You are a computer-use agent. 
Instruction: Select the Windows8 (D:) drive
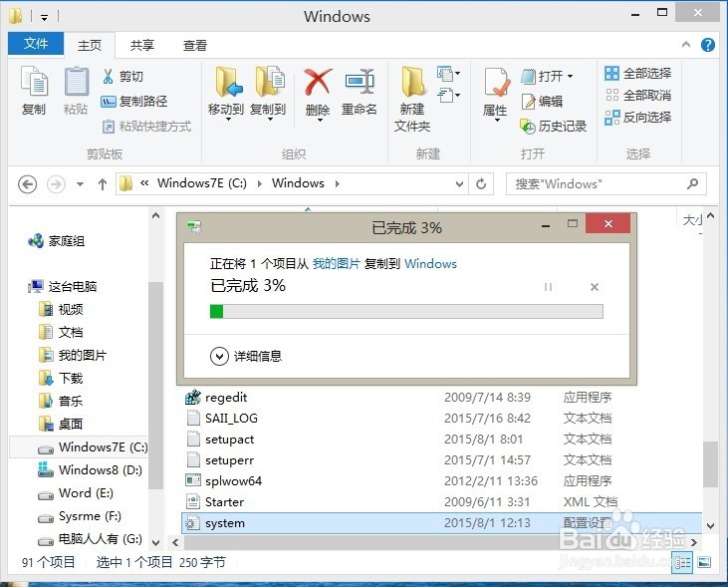pyautogui.click(x=90, y=469)
